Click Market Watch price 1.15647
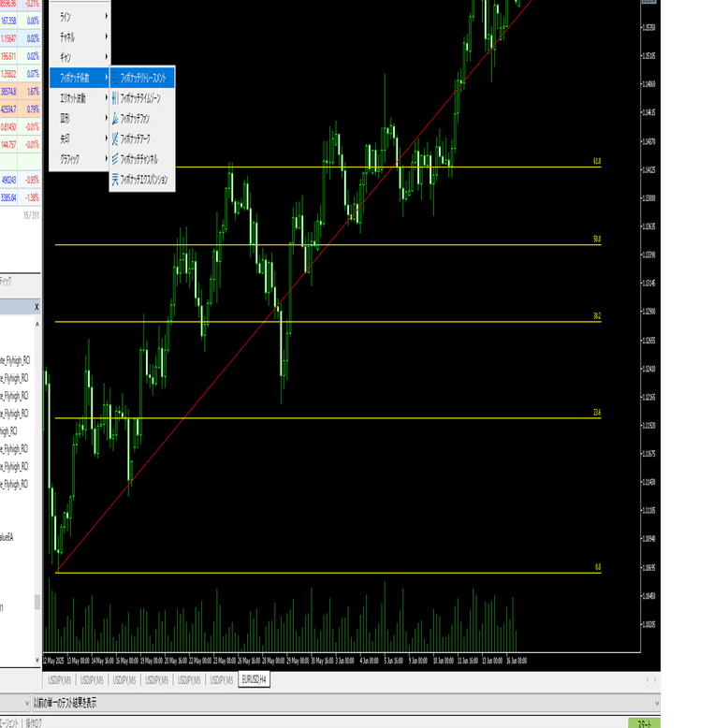728x728 pixels. pos(8,38)
